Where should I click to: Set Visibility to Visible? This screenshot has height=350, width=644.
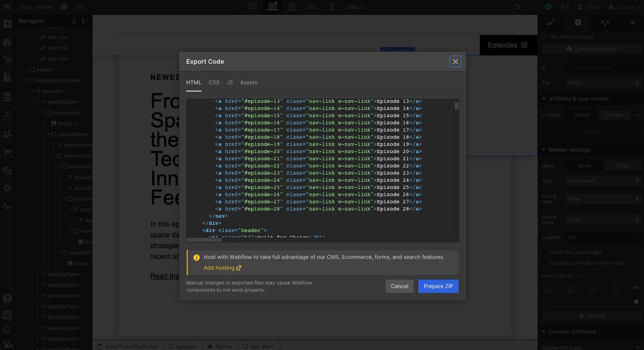point(581,115)
